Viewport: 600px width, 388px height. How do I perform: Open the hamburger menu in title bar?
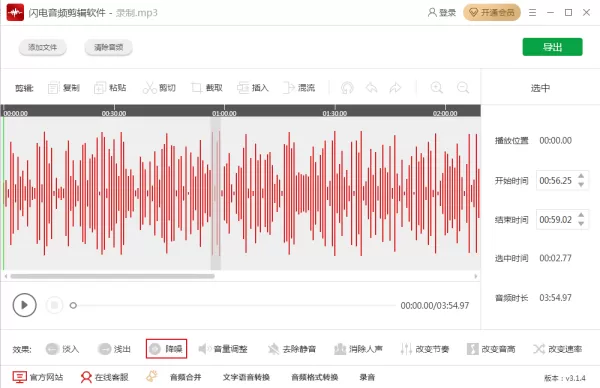pyautogui.click(x=532, y=13)
